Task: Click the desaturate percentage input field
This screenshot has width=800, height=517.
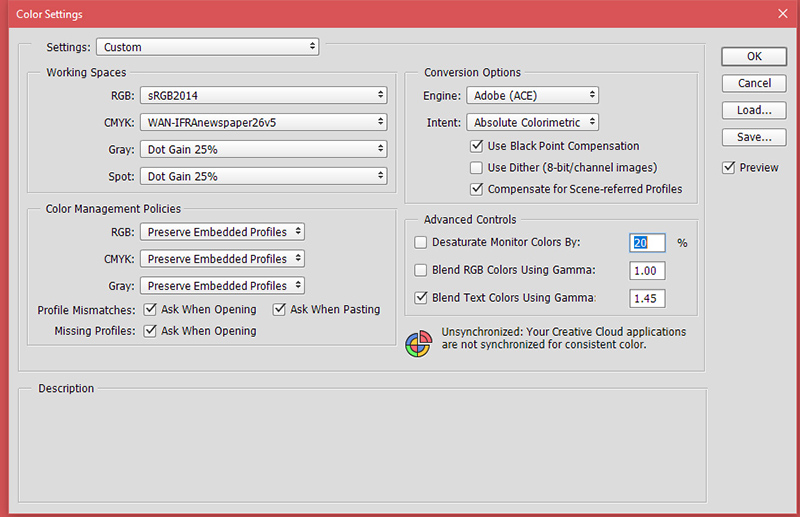Action: coord(647,242)
